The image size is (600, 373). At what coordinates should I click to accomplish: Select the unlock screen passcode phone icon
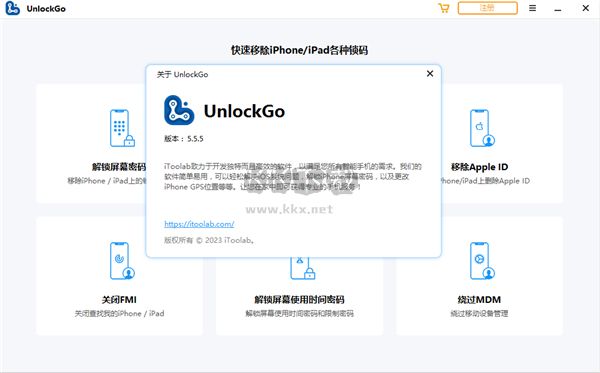[x=122, y=128]
